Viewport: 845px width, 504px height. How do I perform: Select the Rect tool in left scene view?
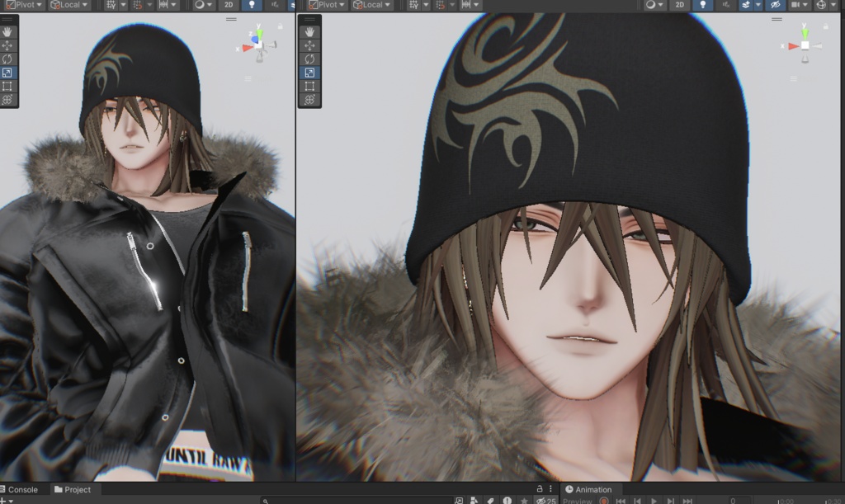coord(7,86)
